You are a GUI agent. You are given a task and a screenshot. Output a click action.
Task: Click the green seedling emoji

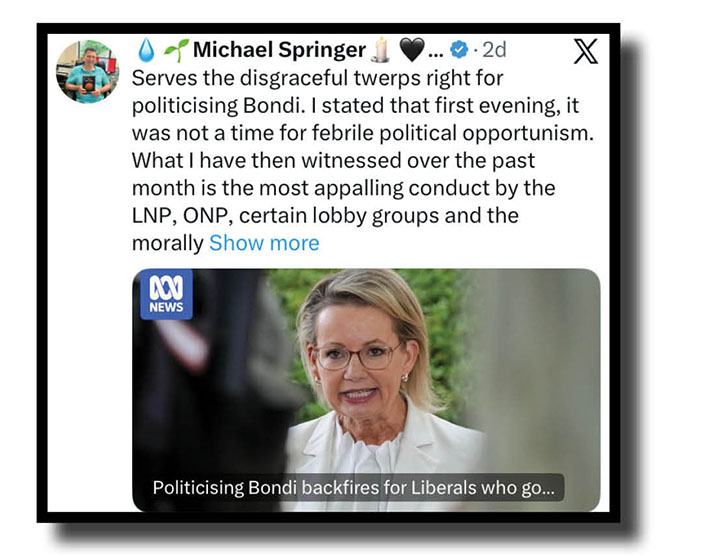[175, 49]
